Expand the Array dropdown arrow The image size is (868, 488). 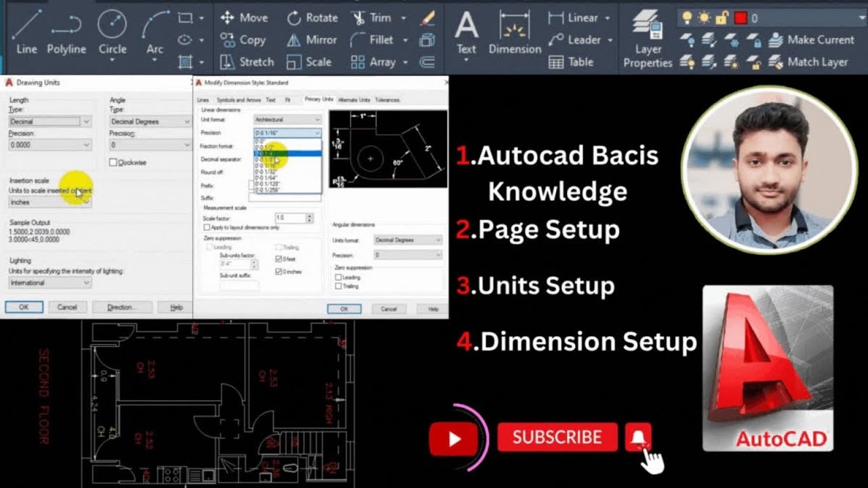(x=406, y=62)
